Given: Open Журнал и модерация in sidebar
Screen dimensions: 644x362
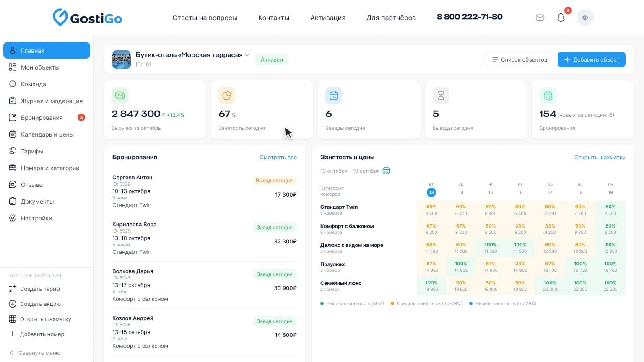Looking at the screenshot, I should coord(47,101).
